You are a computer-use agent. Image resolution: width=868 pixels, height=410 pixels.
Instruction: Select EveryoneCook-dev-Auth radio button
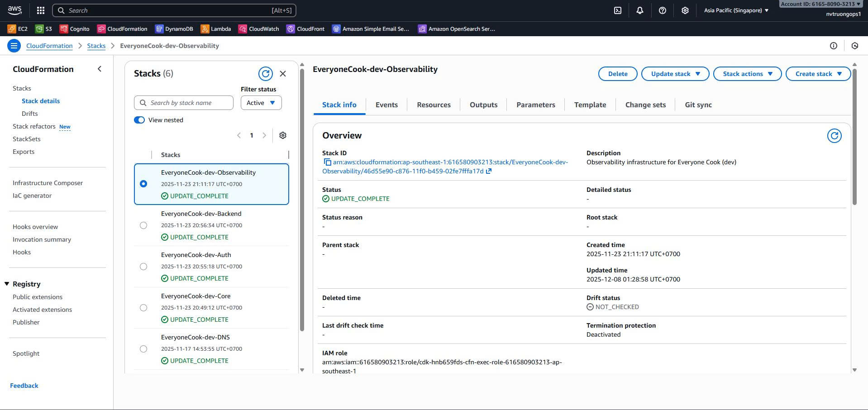click(x=143, y=266)
